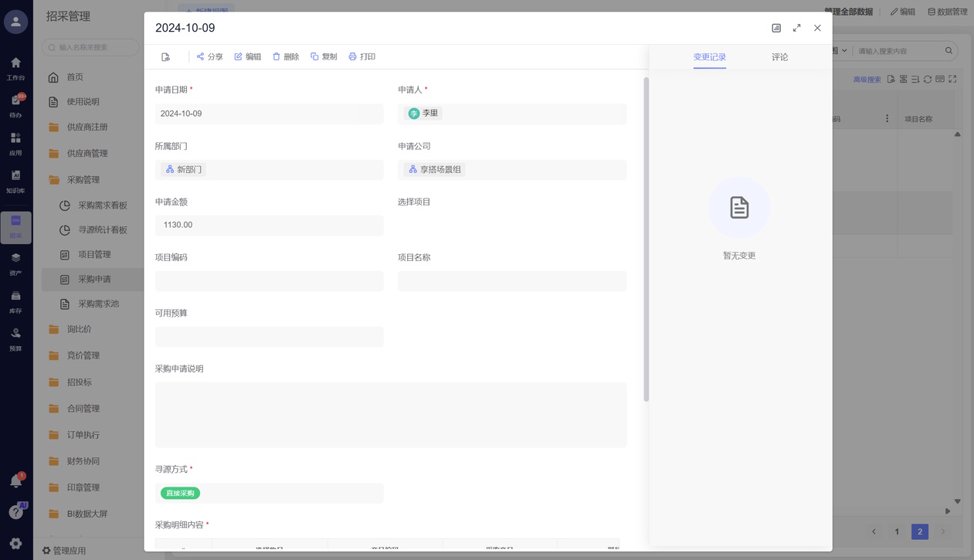Click the 直接采购 green tag
This screenshot has width=974, height=560.
coord(180,493)
